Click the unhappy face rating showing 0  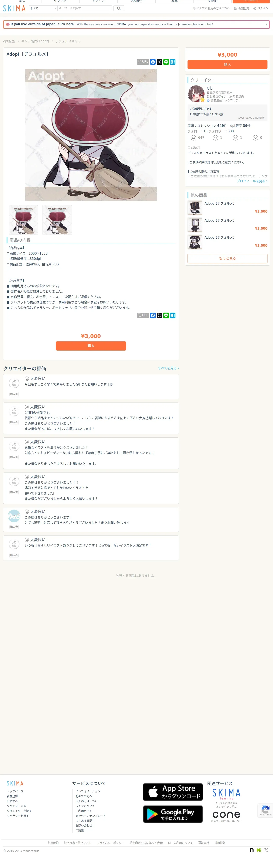coord(256,138)
